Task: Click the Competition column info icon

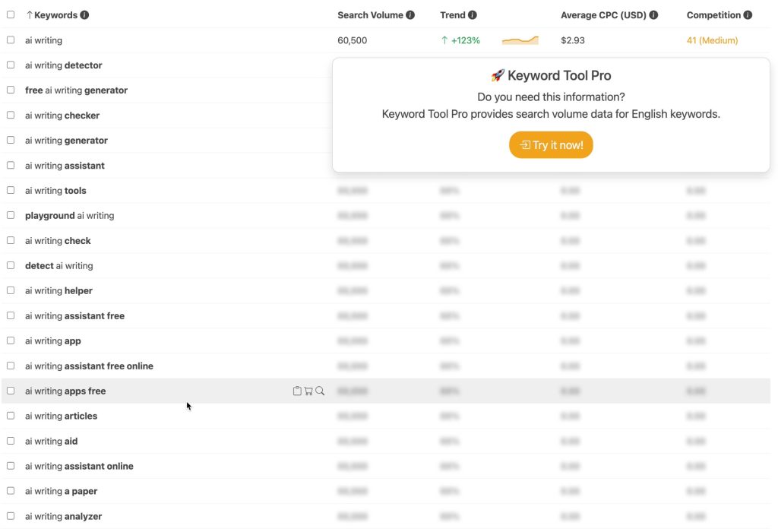Action: tap(748, 15)
